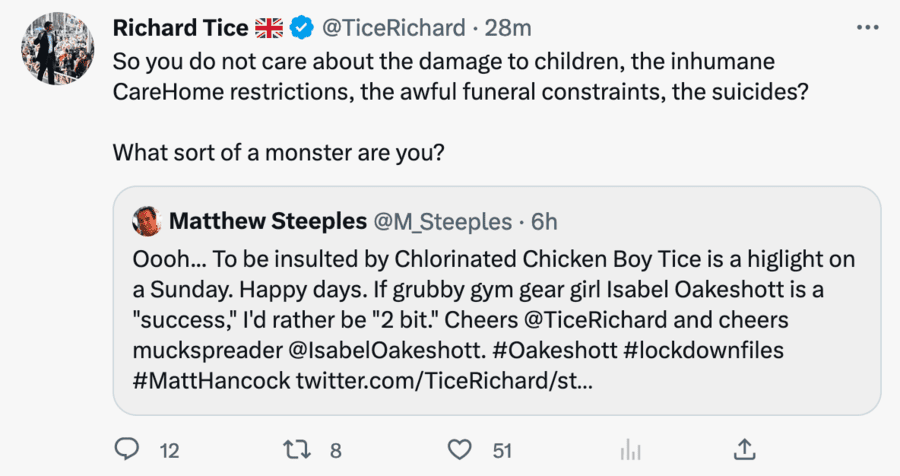
Task: Click the reply speech bubble icon
Action: coord(126,450)
